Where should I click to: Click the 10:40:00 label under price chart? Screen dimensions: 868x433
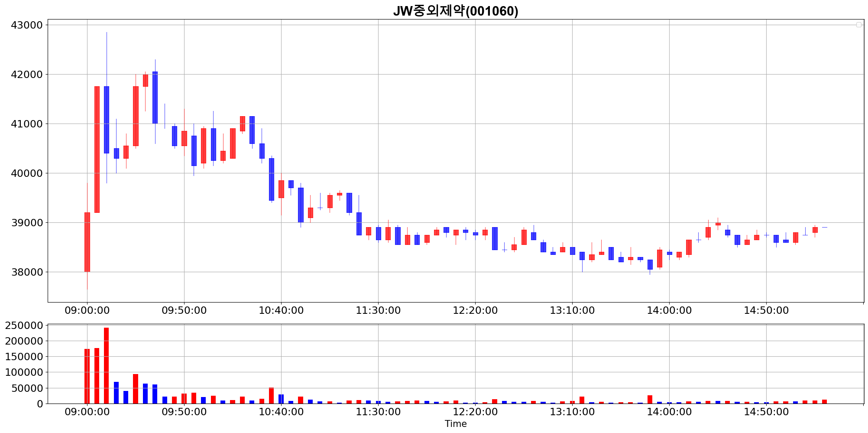coord(281,311)
